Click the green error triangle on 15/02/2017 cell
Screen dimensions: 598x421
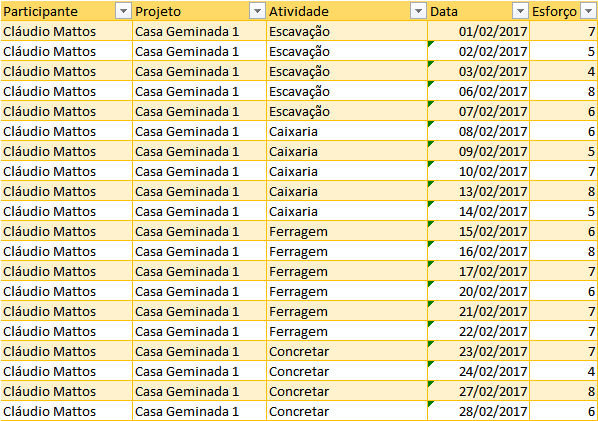[x=431, y=224]
